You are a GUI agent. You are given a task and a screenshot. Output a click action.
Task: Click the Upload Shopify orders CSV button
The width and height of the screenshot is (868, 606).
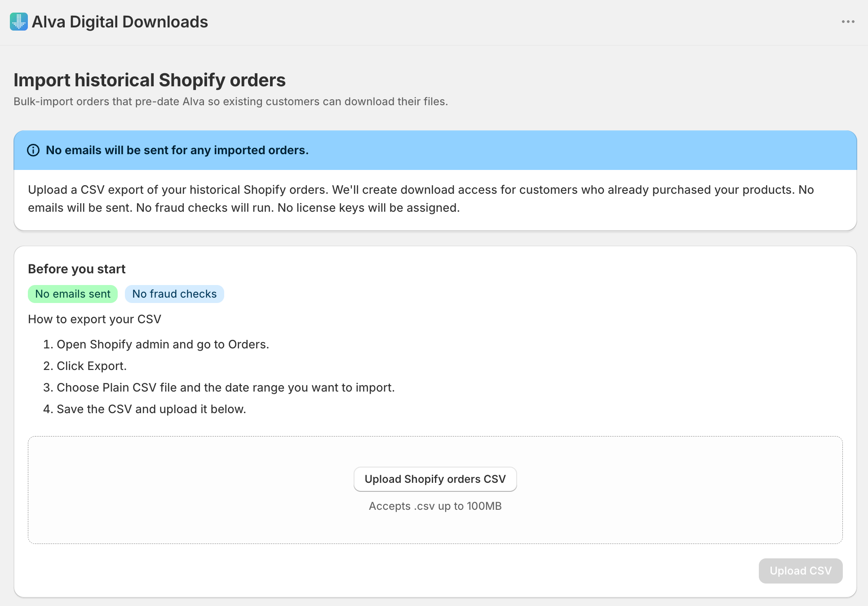(x=435, y=479)
